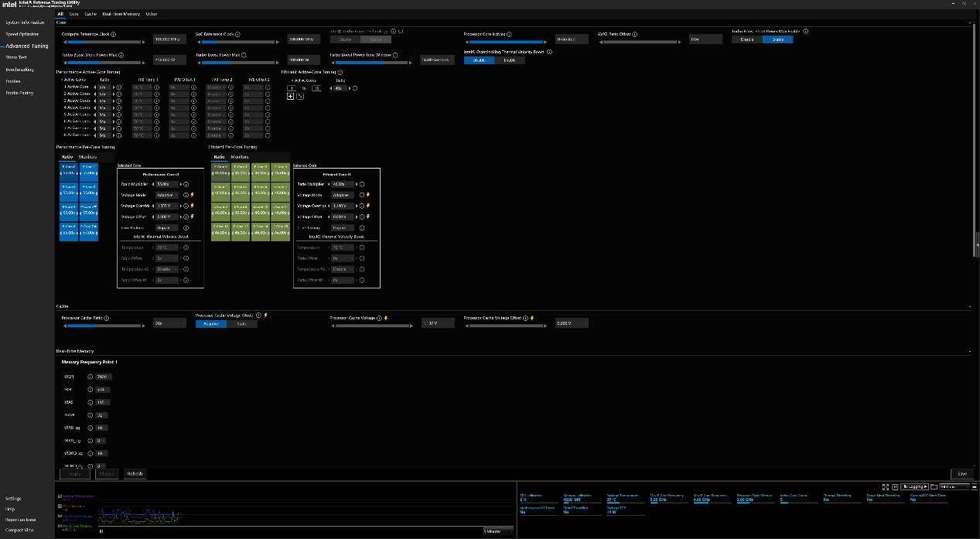This screenshot has width=980, height=539.
Task: Select the Monitors tab under Performance Per-Core Tuning
Action: click(87, 156)
